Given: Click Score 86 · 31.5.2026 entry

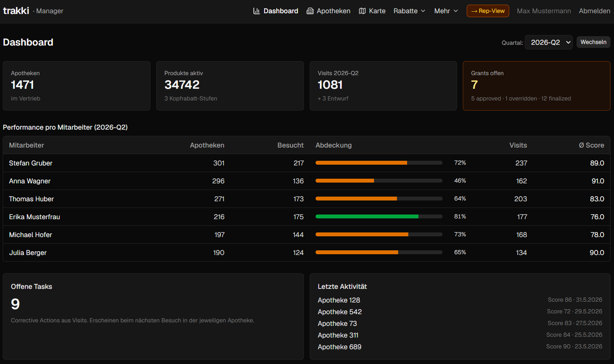Looking at the screenshot, I should (x=575, y=300).
